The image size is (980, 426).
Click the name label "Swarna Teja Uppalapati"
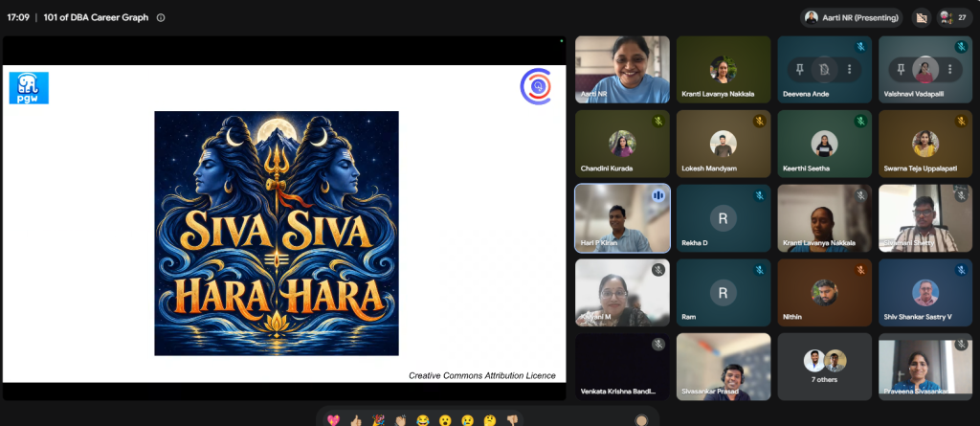click(x=920, y=168)
